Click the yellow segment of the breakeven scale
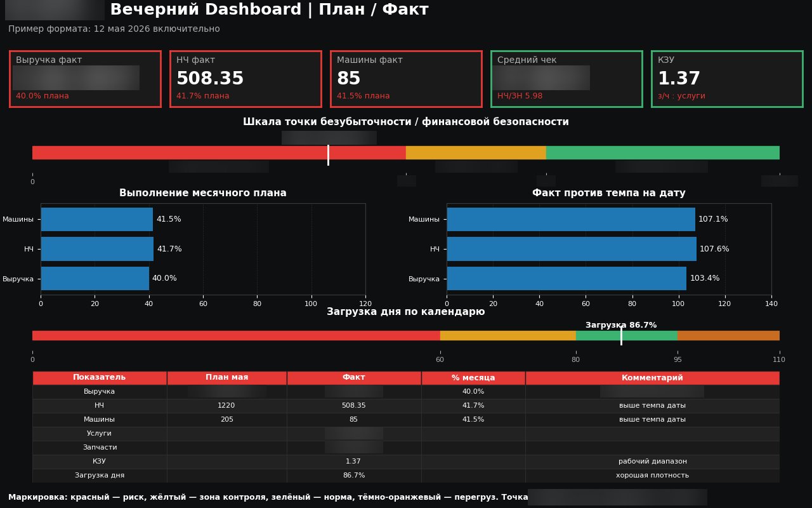 coord(476,152)
